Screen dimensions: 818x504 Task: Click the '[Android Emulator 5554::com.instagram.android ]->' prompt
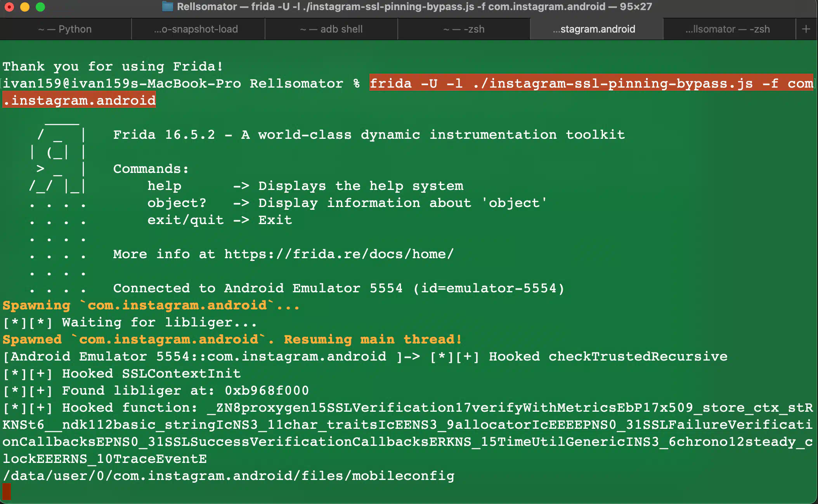211,356
